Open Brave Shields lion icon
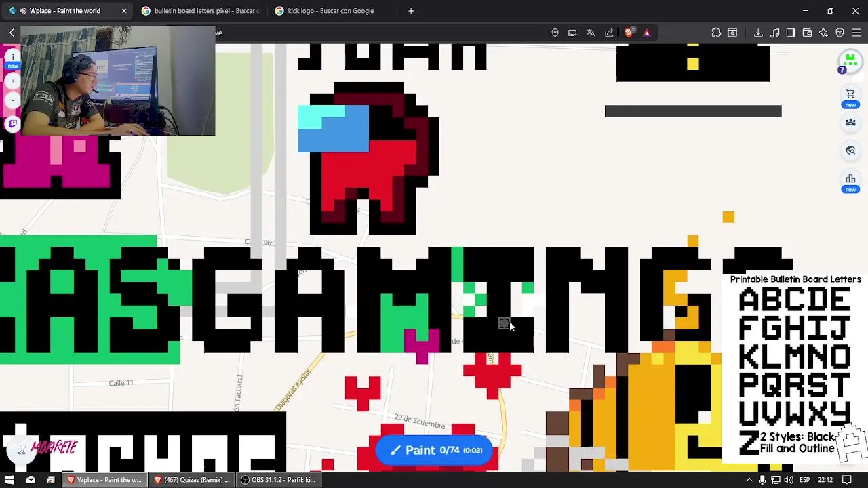This screenshot has height=488, width=868. click(x=629, y=33)
